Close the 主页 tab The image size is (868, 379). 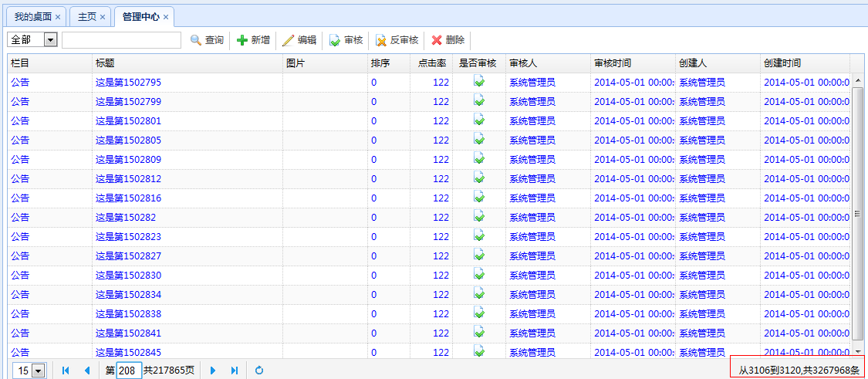coord(103,17)
